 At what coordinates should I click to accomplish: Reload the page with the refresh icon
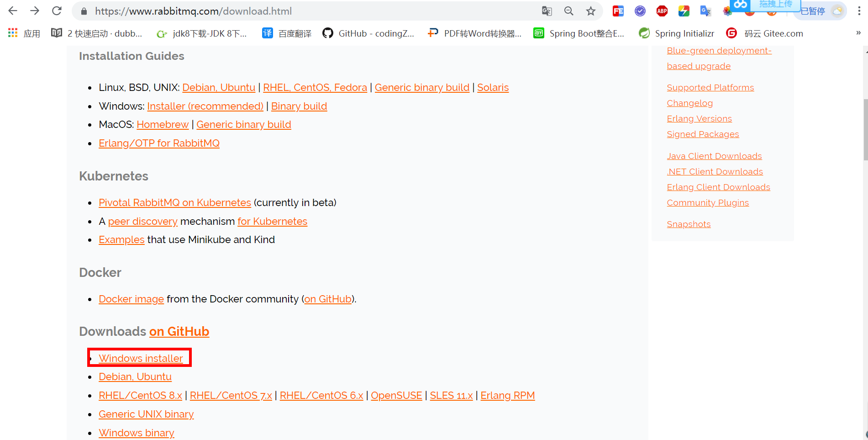(57, 11)
